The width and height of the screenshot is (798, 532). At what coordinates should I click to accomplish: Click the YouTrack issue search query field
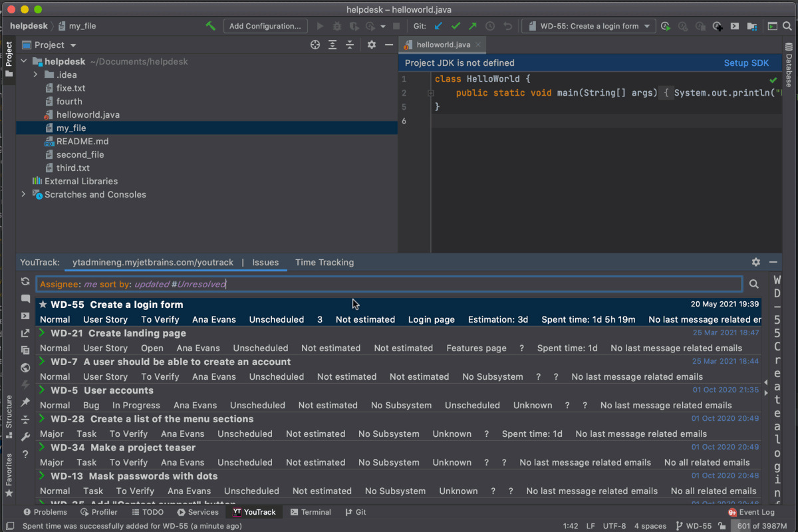(389, 284)
